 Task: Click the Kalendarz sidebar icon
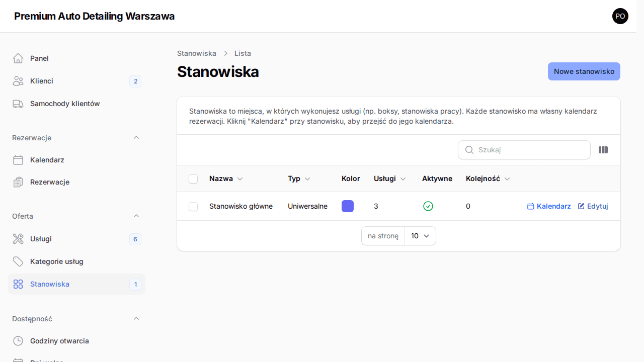pyautogui.click(x=18, y=159)
